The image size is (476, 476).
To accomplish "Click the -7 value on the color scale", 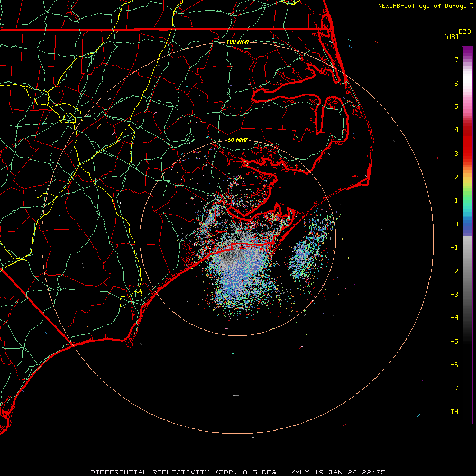I will [454, 388].
